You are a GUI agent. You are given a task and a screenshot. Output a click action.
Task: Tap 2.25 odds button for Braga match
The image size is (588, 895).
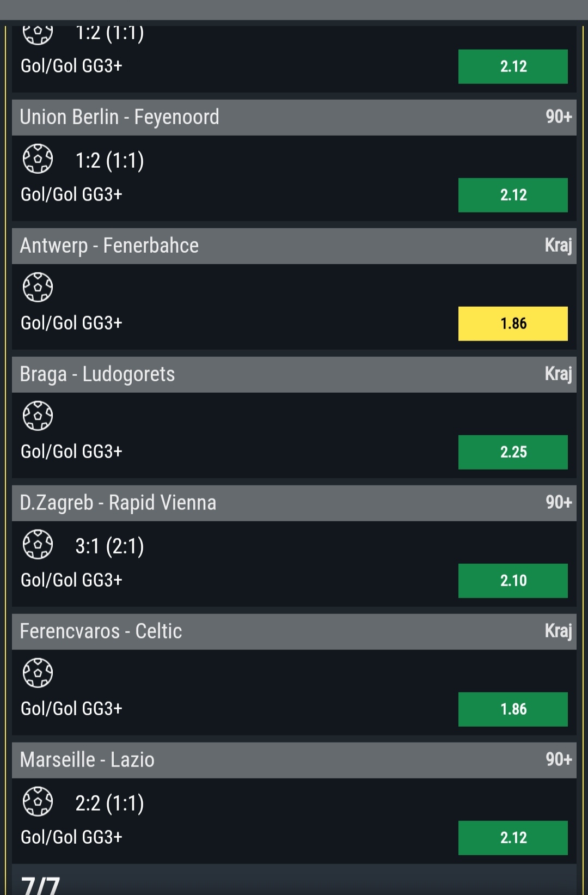pyautogui.click(x=513, y=452)
